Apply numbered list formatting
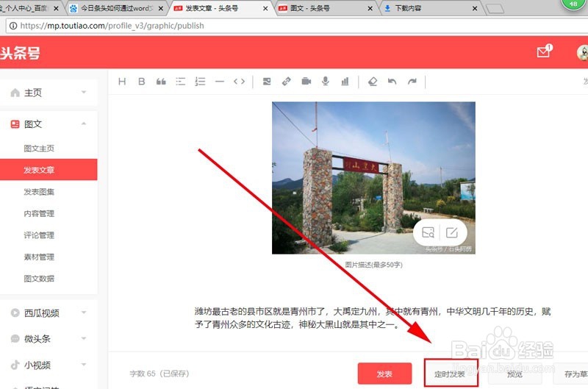 click(x=200, y=82)
